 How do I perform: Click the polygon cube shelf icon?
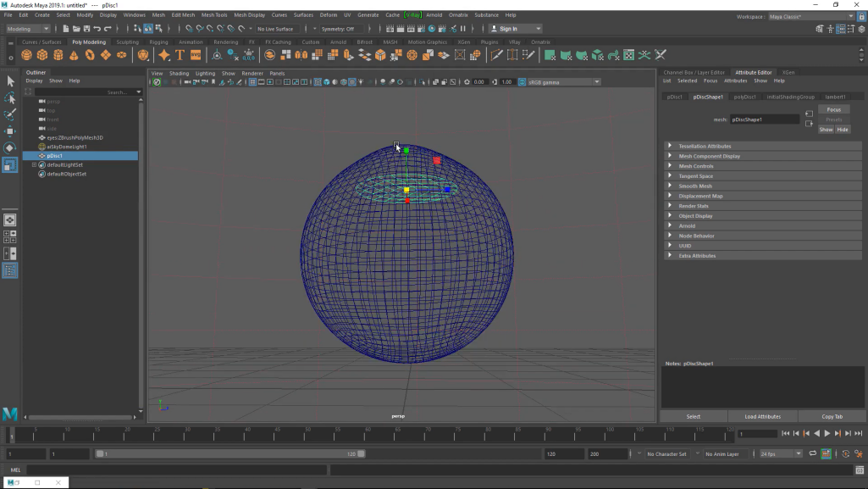[x=42, y=55]
